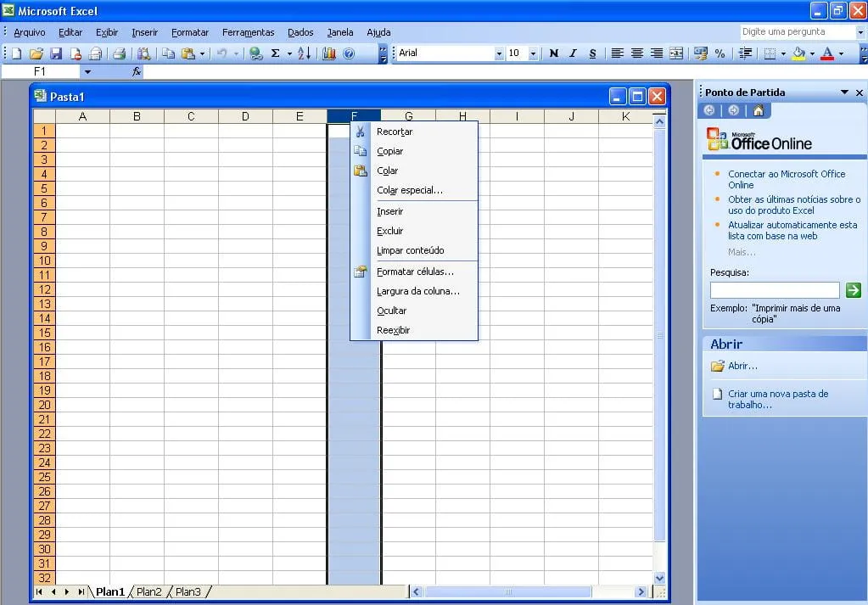Toggle Bold (N) formatting
Screen dimensions: 868x605
point(553,53)
